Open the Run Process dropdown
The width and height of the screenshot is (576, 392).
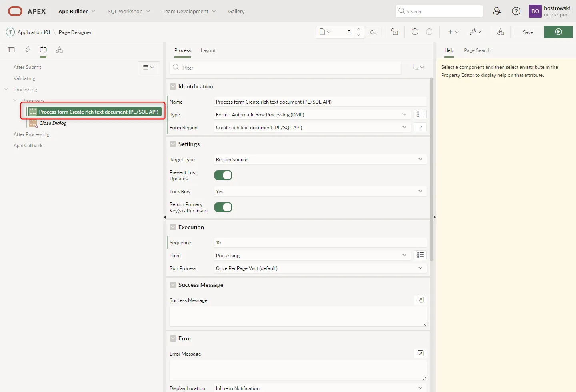pyautogui.click(x=320, y=268)
